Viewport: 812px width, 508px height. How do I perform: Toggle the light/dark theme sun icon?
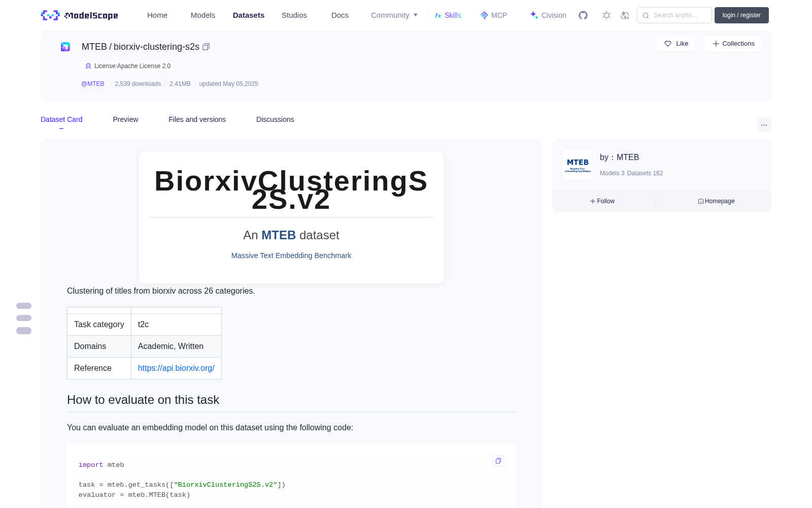click(606, 15)
